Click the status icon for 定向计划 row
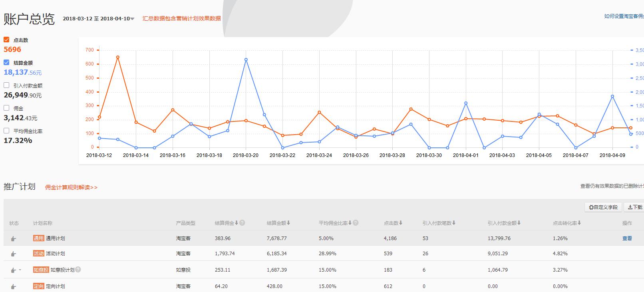This screenshot has width=644, height=292. pyautogui.click(x=14, y=286)
